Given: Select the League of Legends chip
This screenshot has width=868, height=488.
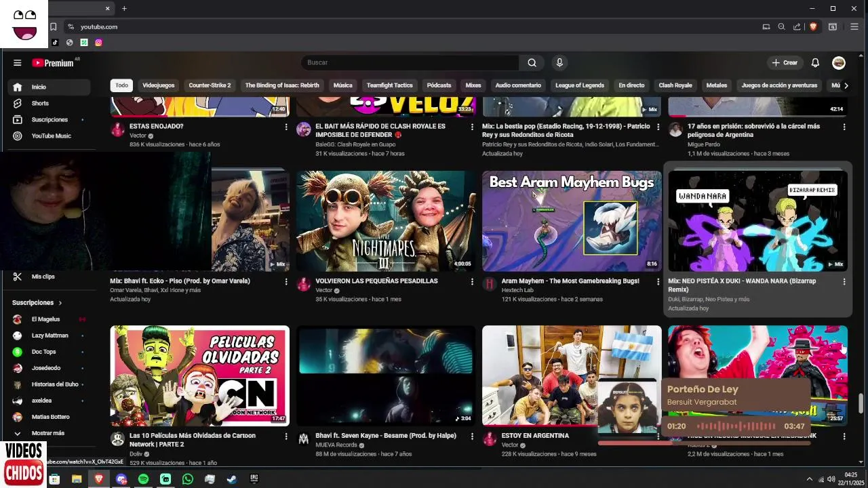Looking at the screenshot, I should (x=579, y=85).
